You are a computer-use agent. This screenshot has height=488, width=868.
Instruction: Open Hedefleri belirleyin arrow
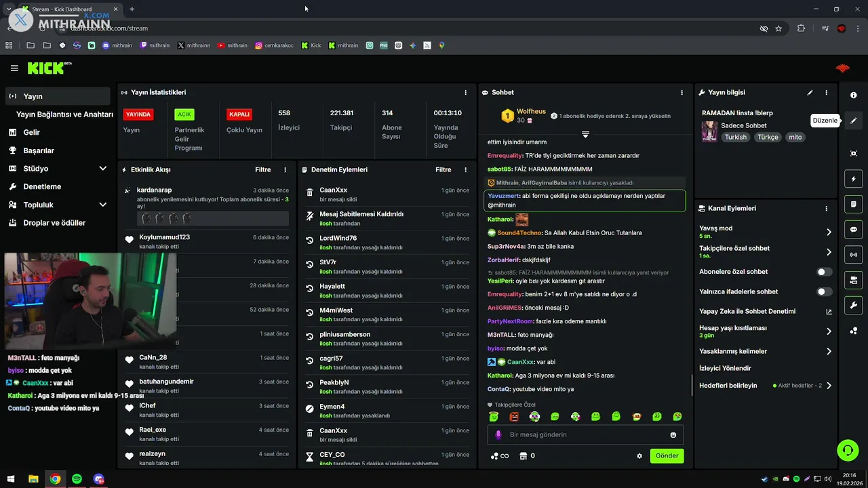pos(829,386)
